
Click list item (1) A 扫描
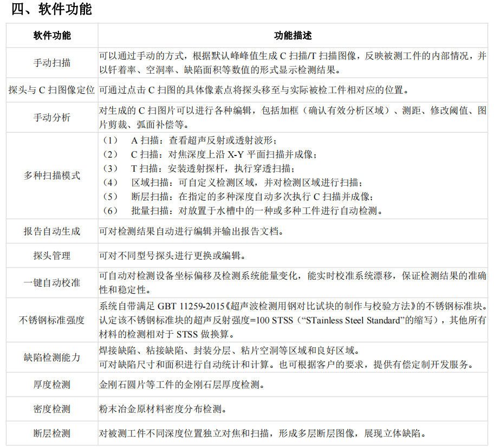point(190,140)
